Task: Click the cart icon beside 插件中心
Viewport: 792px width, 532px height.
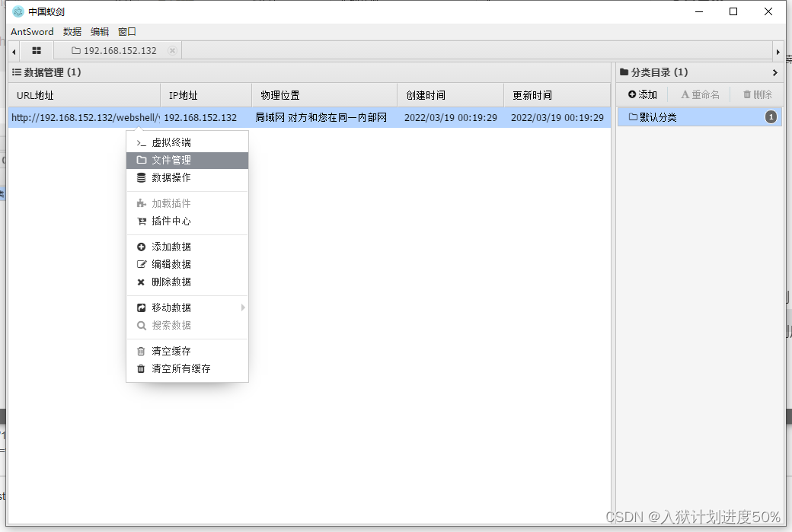Action: click(142, 221)
